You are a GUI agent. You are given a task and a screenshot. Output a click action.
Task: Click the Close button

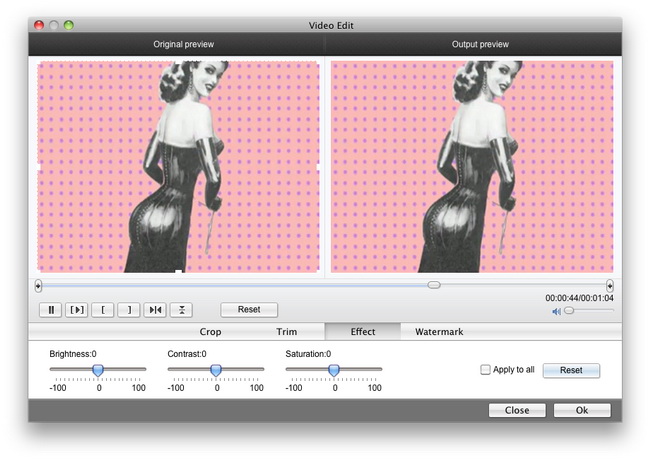pyautogui.click(x=517, y=410)
